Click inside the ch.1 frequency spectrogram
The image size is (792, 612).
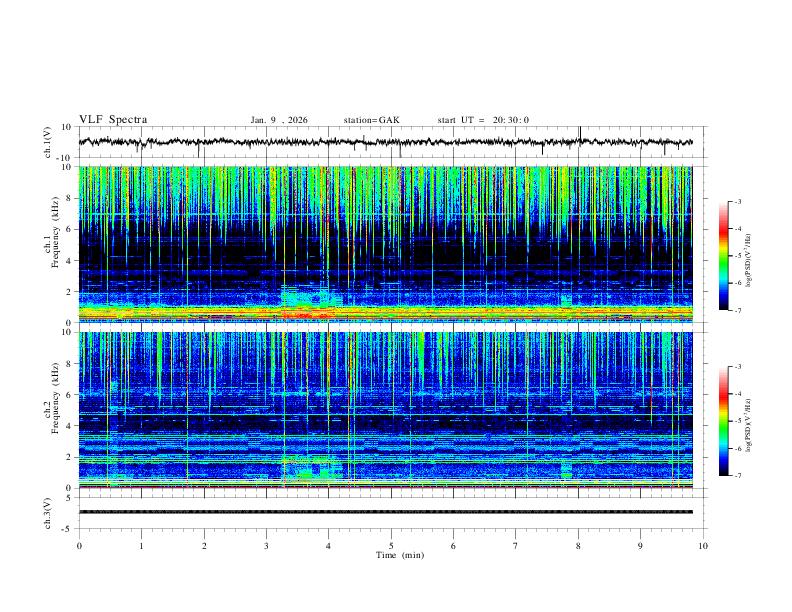385,244
